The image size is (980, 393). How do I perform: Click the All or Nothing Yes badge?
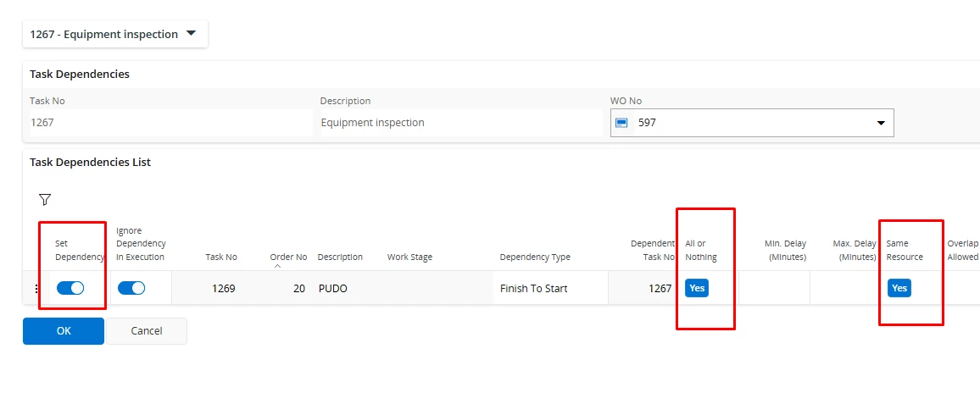pyautogui.click(x=696, y=288)
